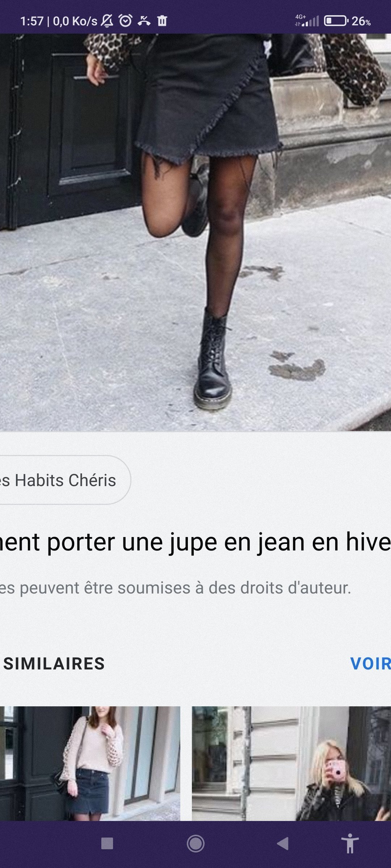The image size is (391, 868).
Task: Tap the 1:57 clock in status bar
Action: click(32, 21)
